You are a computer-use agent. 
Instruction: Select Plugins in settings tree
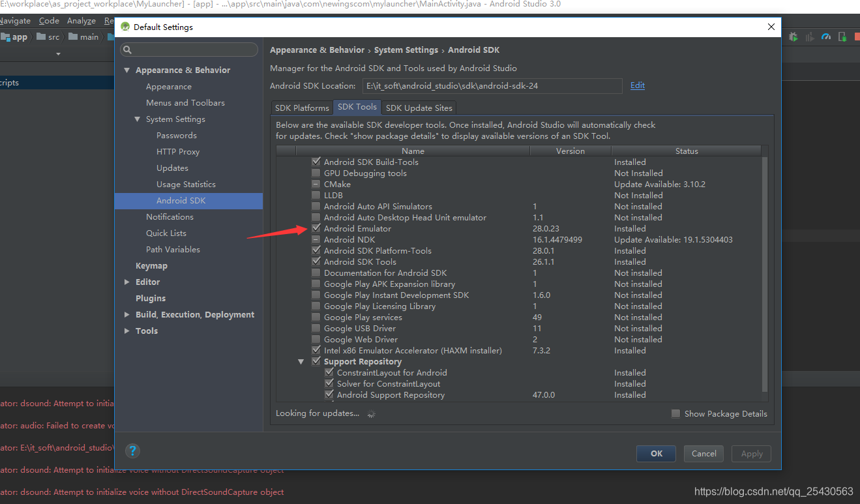coord(151,298)
